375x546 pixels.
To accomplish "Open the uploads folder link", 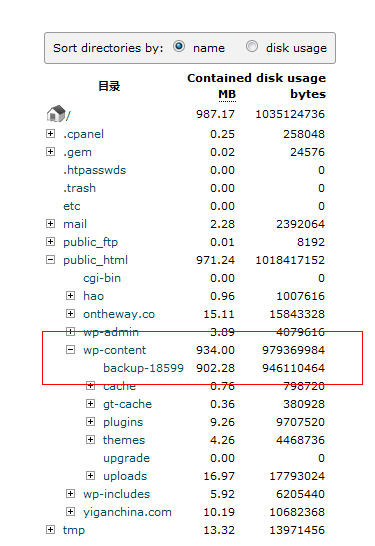I will pos(125,476).
